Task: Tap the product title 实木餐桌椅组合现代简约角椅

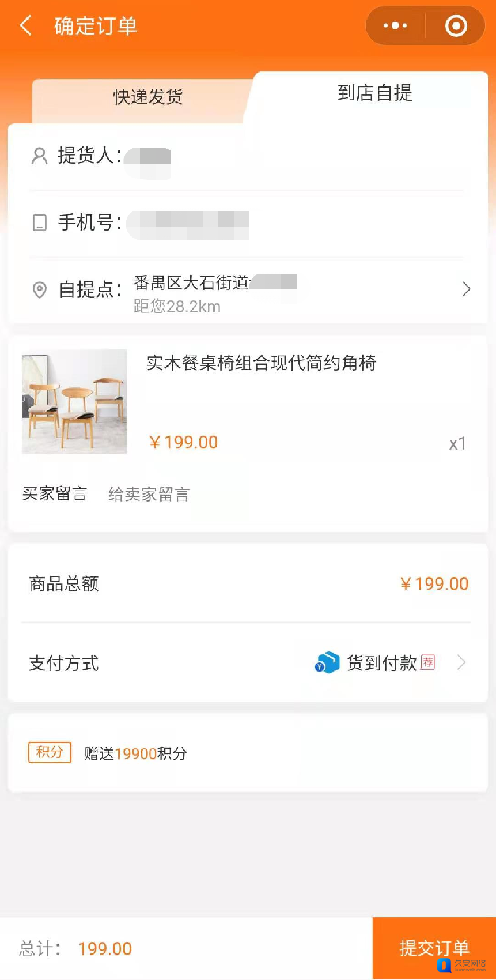Action: pyautogui.click(x=261, y=363)
